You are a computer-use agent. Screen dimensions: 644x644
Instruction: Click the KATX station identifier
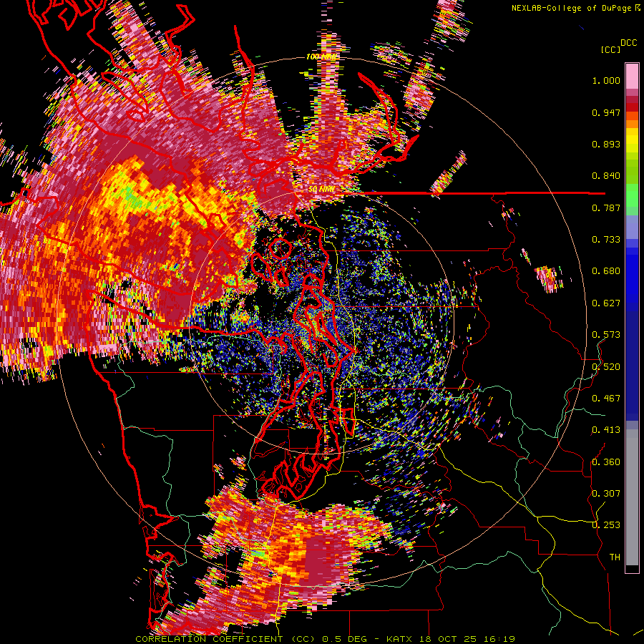(x=399, y=639)
